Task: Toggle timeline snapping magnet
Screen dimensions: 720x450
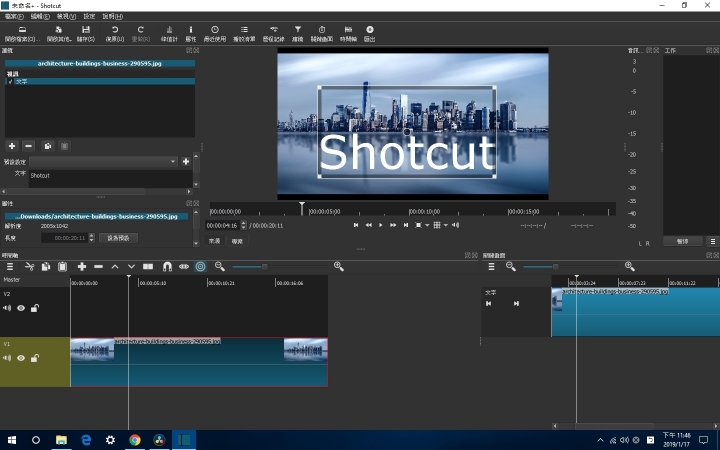Action: pyautogui.click(x=167, y=266)
